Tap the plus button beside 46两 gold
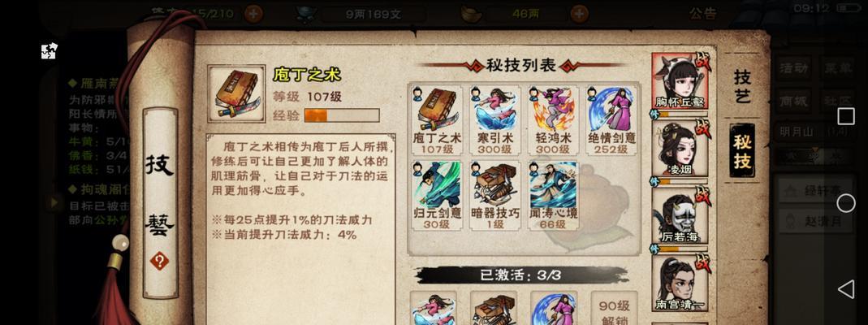The height and width of the screenshot is (325, 868). pos(579,13)
